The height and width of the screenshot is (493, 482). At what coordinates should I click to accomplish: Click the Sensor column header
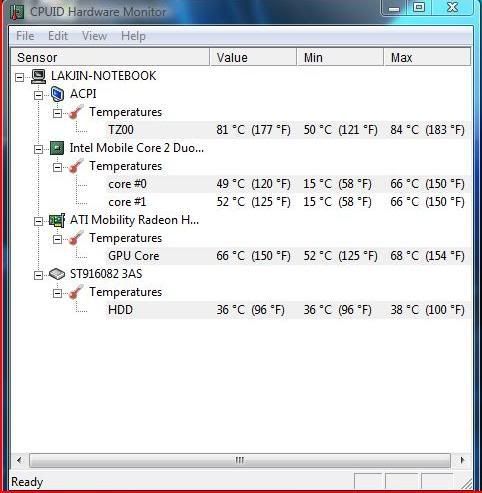110,57
